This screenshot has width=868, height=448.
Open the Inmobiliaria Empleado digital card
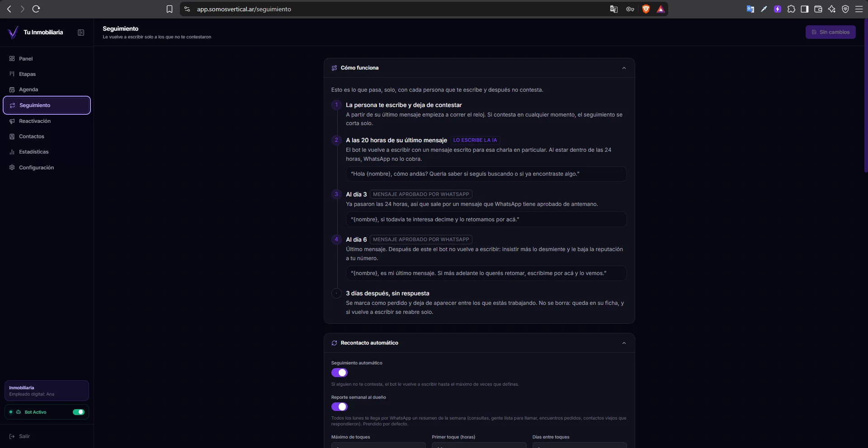coord(47,391)
